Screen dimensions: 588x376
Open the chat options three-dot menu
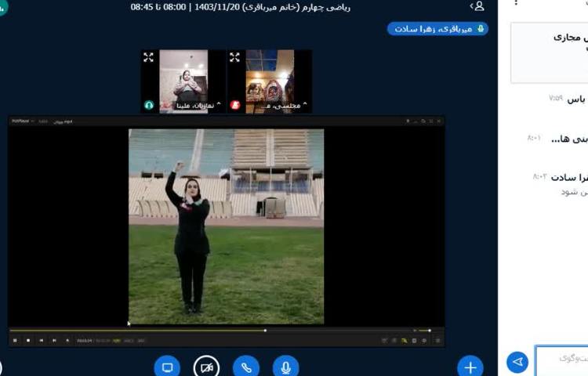click(517, 2)
